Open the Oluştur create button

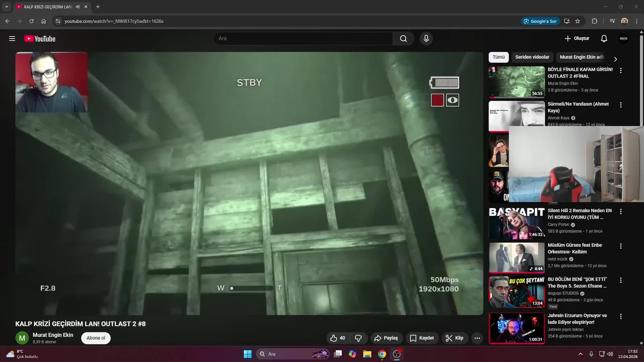(577, 39)
